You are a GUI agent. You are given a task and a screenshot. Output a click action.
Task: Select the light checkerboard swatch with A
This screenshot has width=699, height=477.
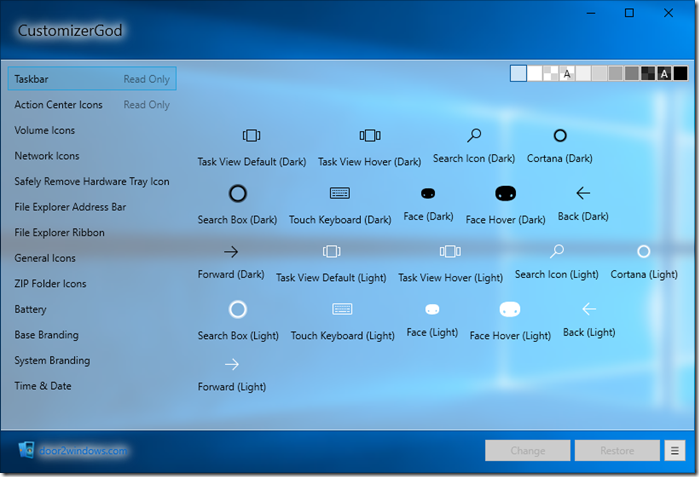[567, 73]
